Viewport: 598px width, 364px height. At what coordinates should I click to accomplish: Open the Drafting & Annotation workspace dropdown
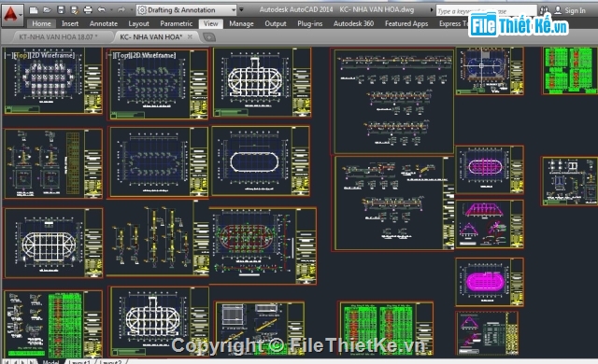pos(187,10)
